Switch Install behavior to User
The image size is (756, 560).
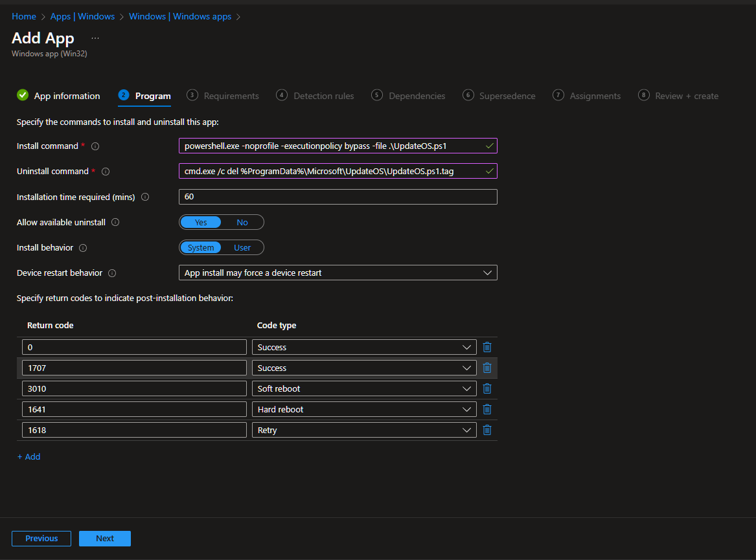point(242,247)
